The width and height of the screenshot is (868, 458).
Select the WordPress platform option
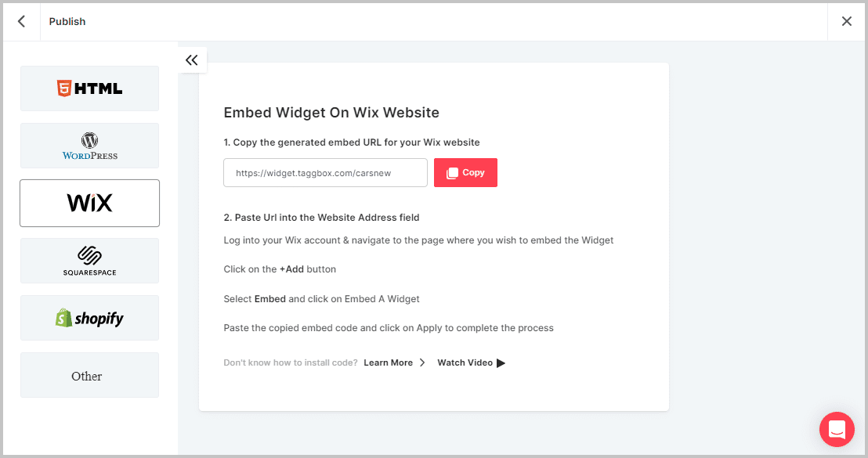pos(89,146)
